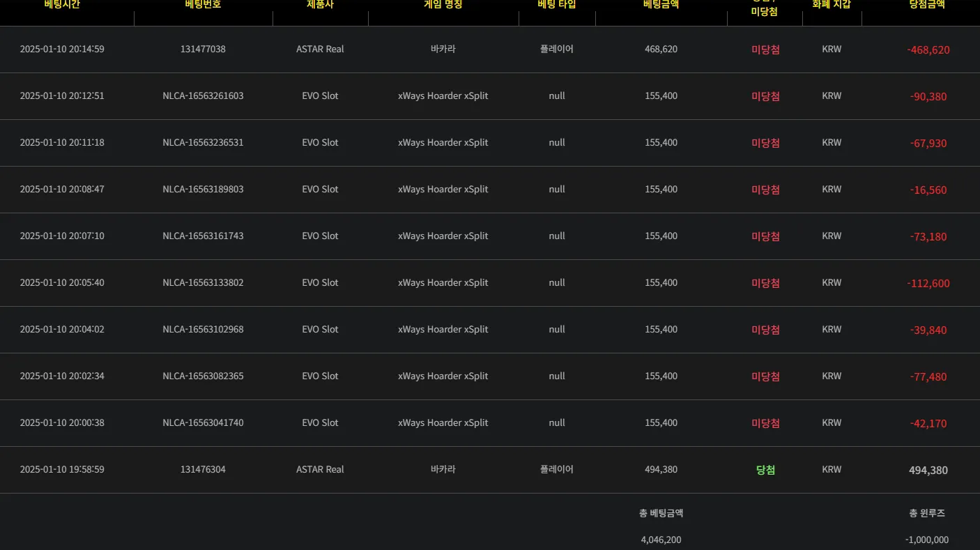Screen dimensions: 980x550
Task: Click the loss amount -42,170
Action: (928, 424)
